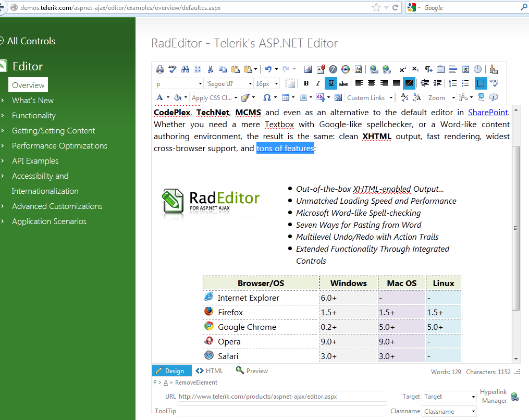Toggle Bold formatting
Viewport: 529px width, 420px height.
pyautogui.click(x=306, y=83)
